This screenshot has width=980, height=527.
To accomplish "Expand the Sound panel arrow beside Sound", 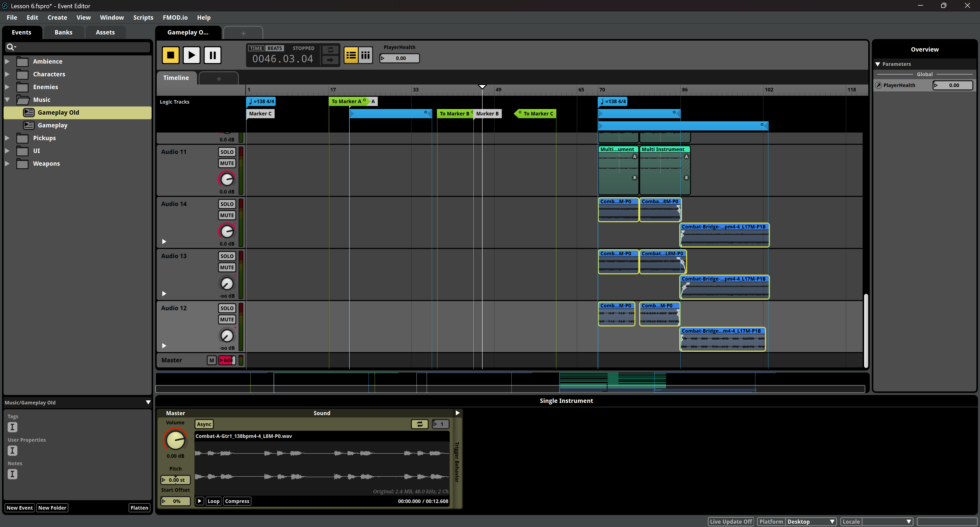I will pyautogui.click(x=458, y=413).
